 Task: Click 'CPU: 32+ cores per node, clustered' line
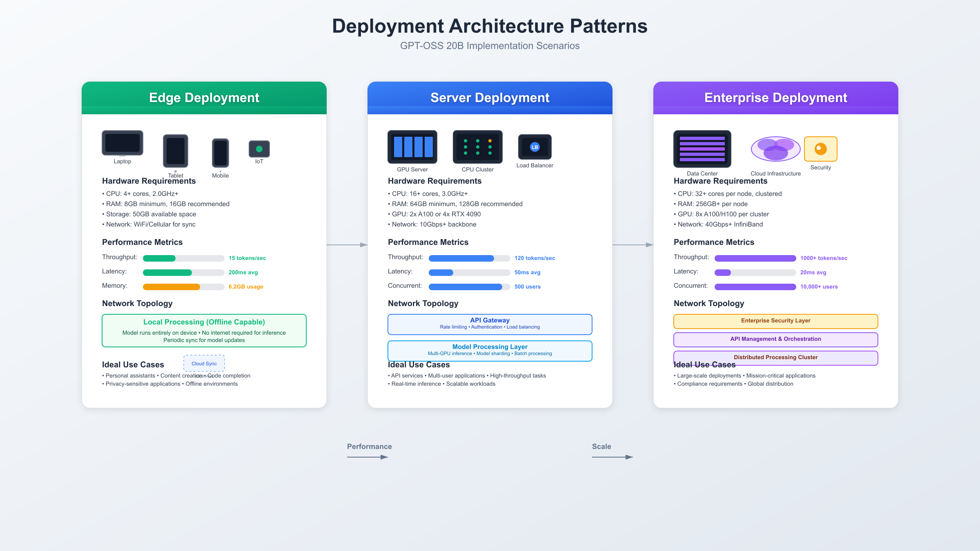(728, 194)
